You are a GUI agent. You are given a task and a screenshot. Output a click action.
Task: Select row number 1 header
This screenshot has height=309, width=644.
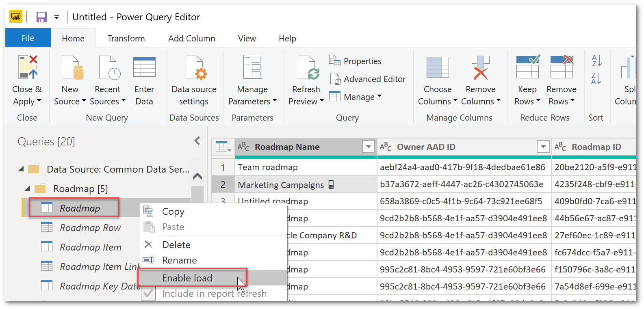(223, 167)
